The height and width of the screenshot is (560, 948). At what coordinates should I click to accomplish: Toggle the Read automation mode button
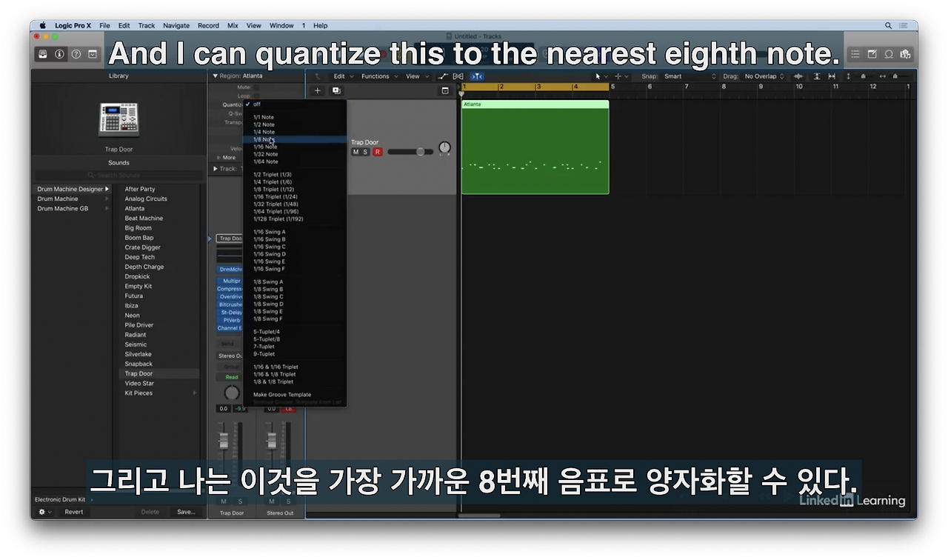232,377
